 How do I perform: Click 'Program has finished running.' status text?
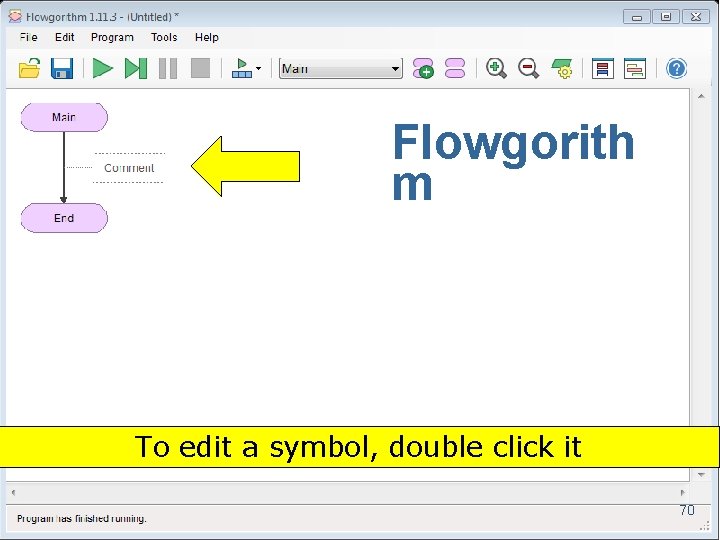(82, 518)
